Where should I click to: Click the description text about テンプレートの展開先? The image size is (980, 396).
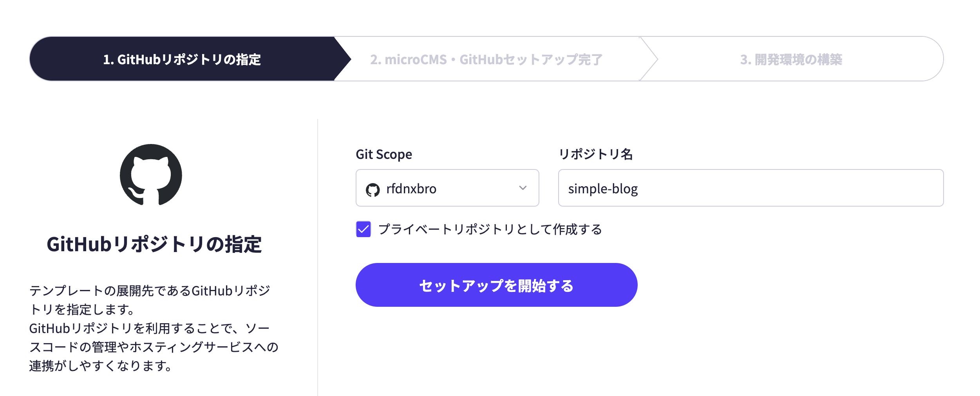(x=154, y=328)
